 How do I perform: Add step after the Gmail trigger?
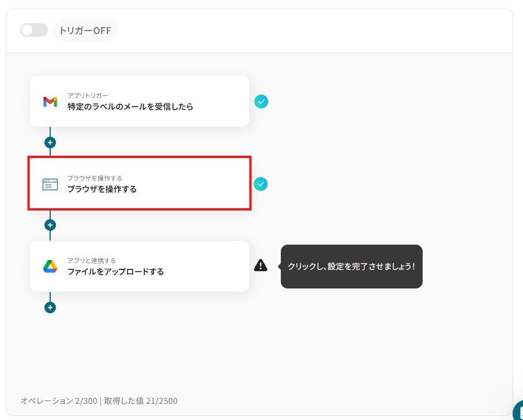click(x=50, y=142)
